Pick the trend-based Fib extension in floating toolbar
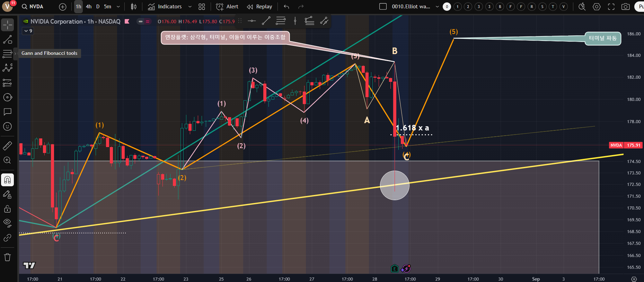 tap(309, 21)
